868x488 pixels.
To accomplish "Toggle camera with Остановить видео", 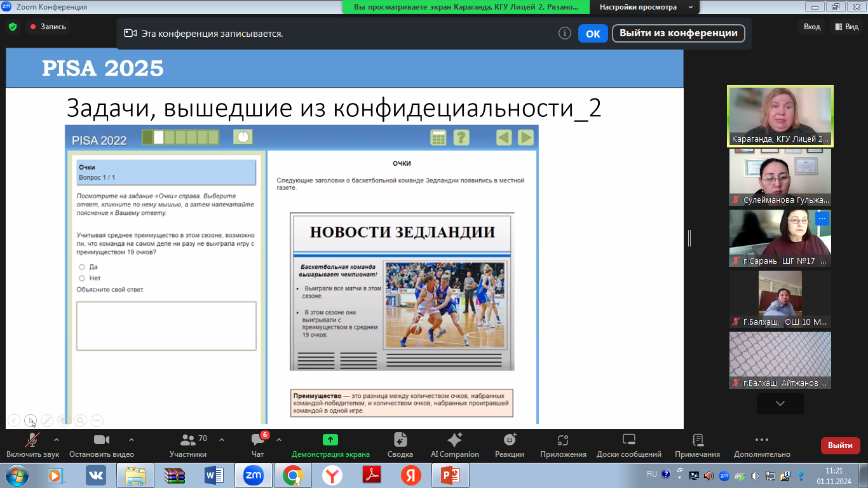I will click(x=102, y=440).
